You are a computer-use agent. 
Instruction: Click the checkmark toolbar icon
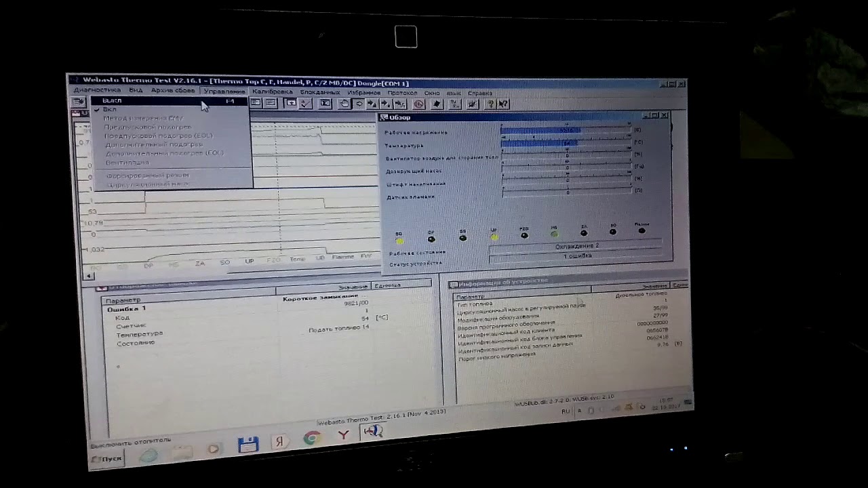[306, 103]
